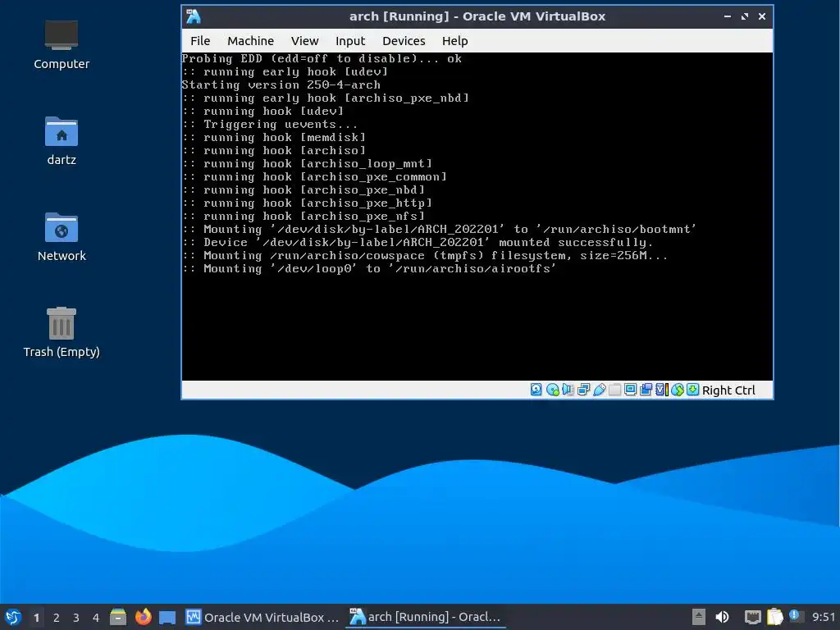Click the display settings status icon
The width and height of the screenshot is (840, 630).
[630, 390]
